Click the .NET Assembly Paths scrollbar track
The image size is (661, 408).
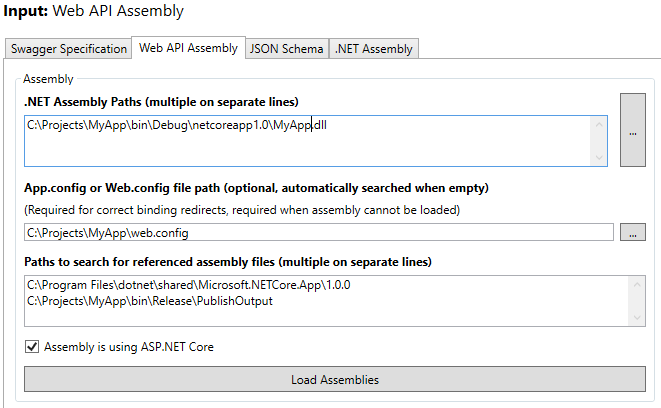(x=599, y=140)
